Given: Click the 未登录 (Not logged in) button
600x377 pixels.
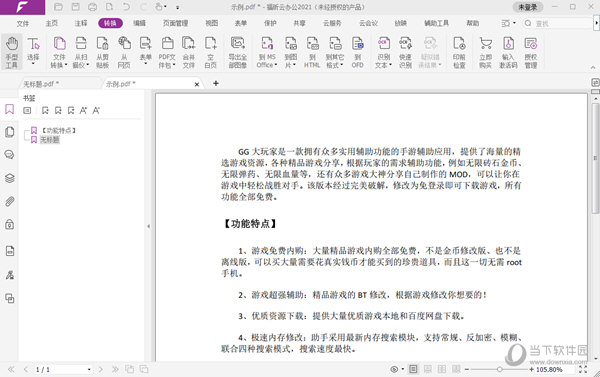Looking at the screenshot, I should [528, 7].
